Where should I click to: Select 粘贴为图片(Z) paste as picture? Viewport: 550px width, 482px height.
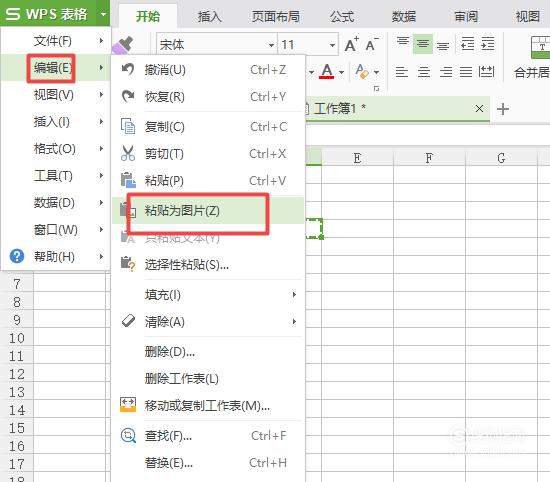[x=208, y=210]
